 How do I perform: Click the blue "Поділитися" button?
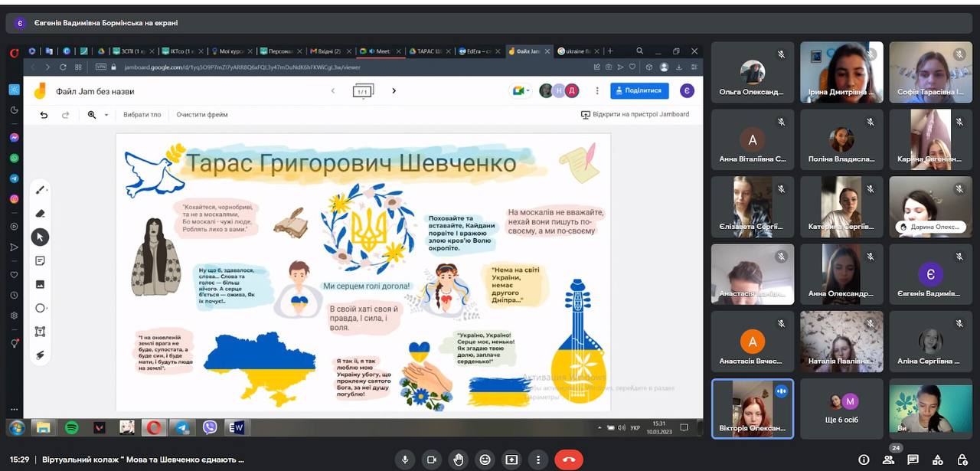(x=639, y=90)
